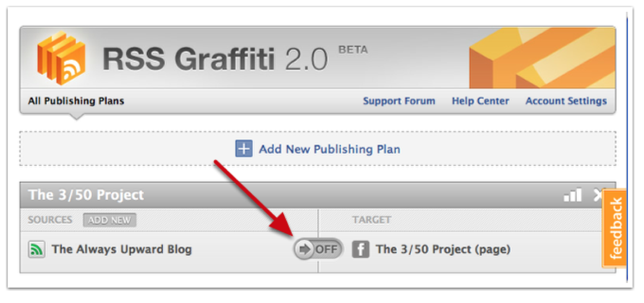
Task: Click the Facebook icon beside the target page
Action: click(361, 249)
